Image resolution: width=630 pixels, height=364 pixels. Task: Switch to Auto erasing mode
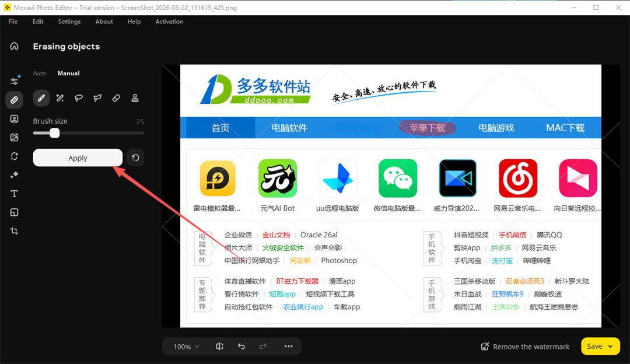point(40,73)
